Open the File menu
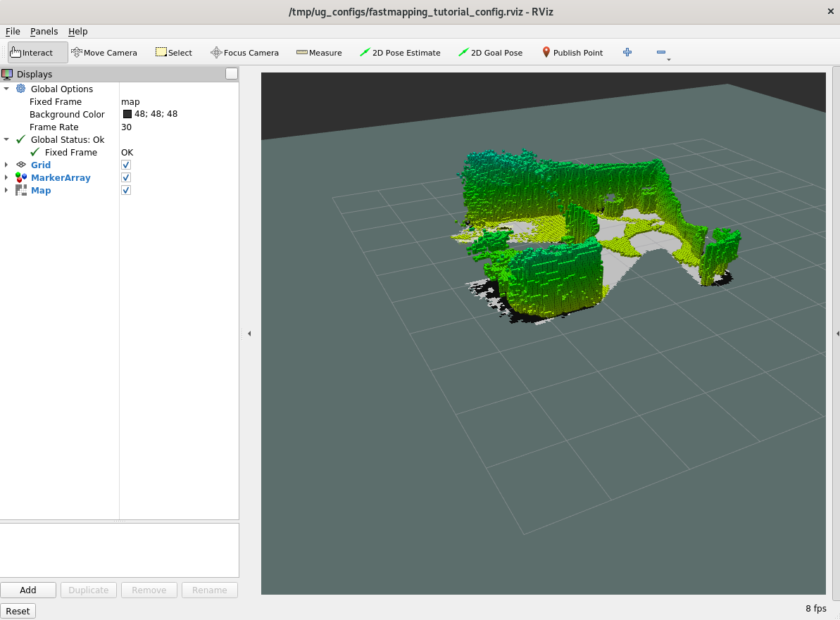The width and height of the screenshot is (840, 620). (13, 32)
